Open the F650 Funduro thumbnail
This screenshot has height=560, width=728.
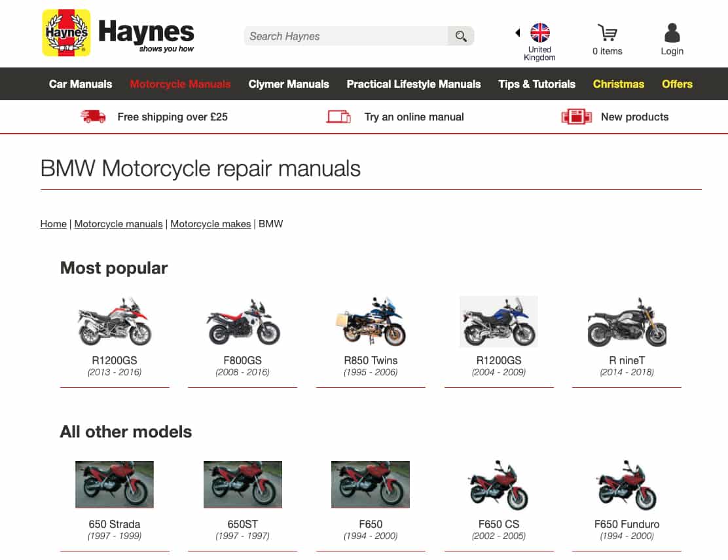coord(627,485)
